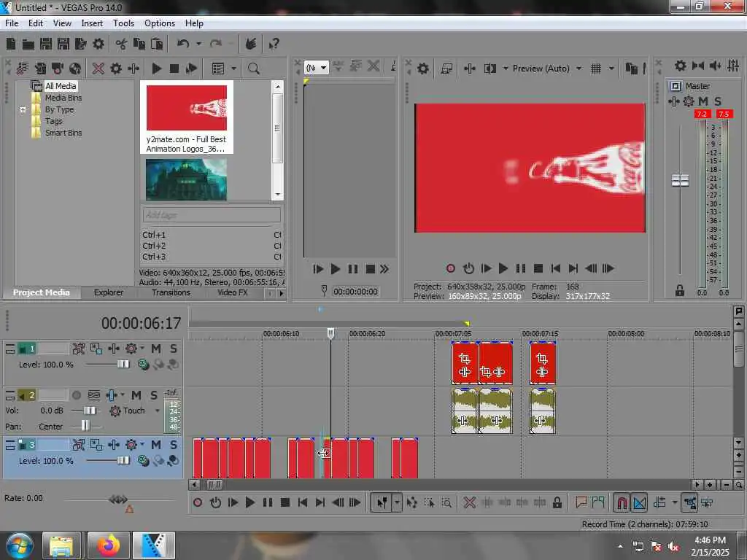Image resolution: width=747 pixels, height=560 pixels.
Task: Switch to the Video FX tab
Action: [x=233, y=293]
